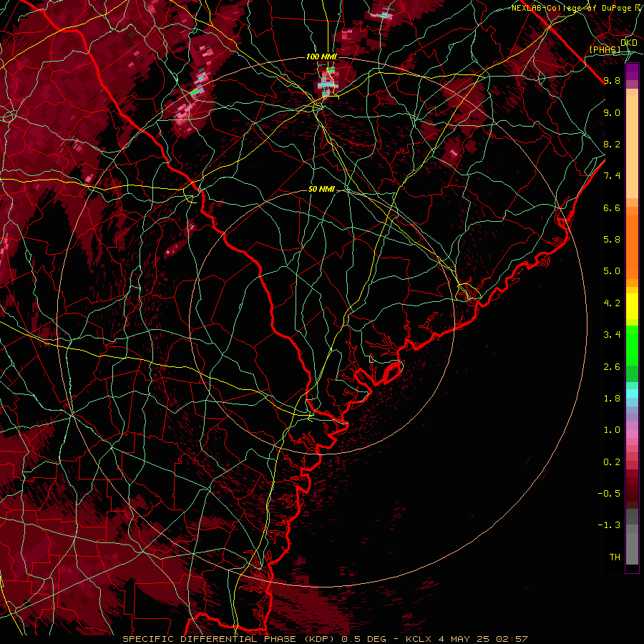Pick the orange band on the color scale

(x=632, y=248)
